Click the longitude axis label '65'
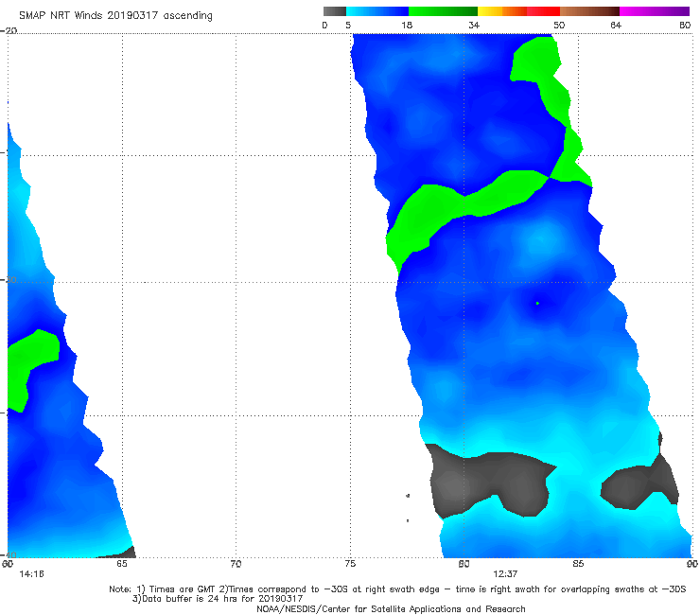The image size is (700, 615). pyautogui.click(x=122, y=564)
